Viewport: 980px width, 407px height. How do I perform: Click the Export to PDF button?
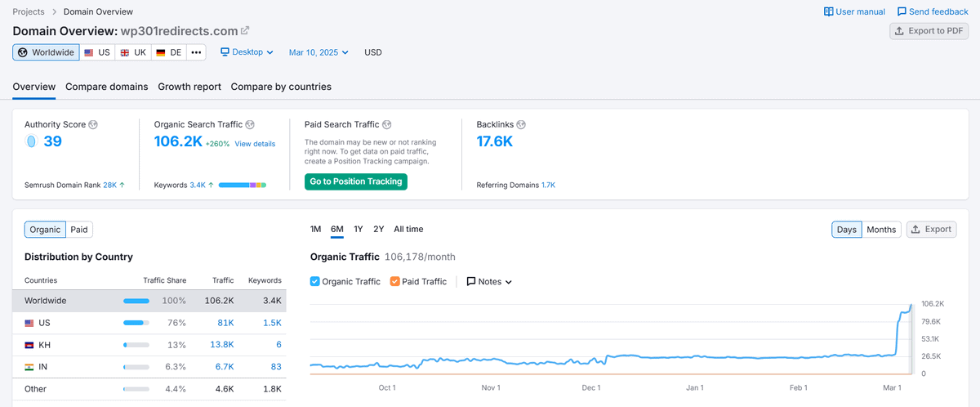tap(929, 31)
